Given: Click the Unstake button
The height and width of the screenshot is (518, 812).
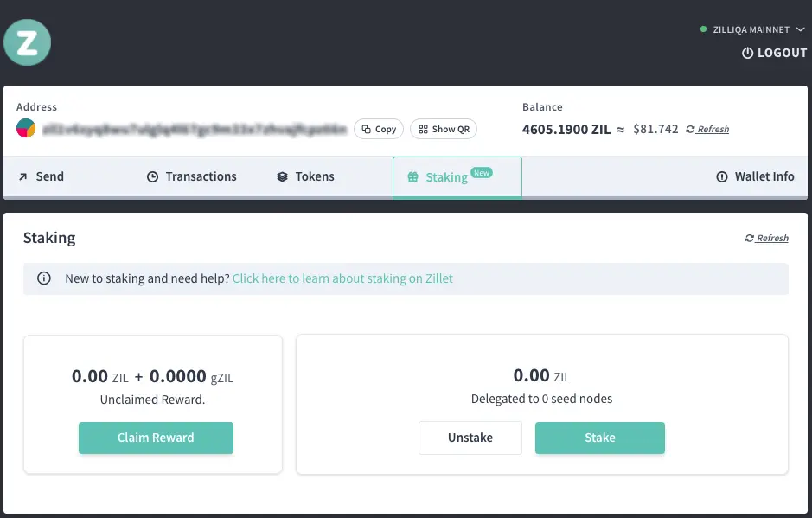Looking at the screenshot, I should [x=470, y=438].
